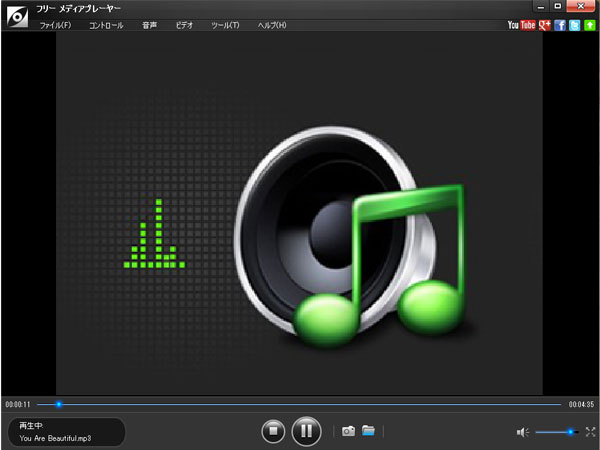Open the snapshot folder icon
Image resolution: width=600 pixels, height=450 pixels.
pyautogui.click(x=368, y=431)
